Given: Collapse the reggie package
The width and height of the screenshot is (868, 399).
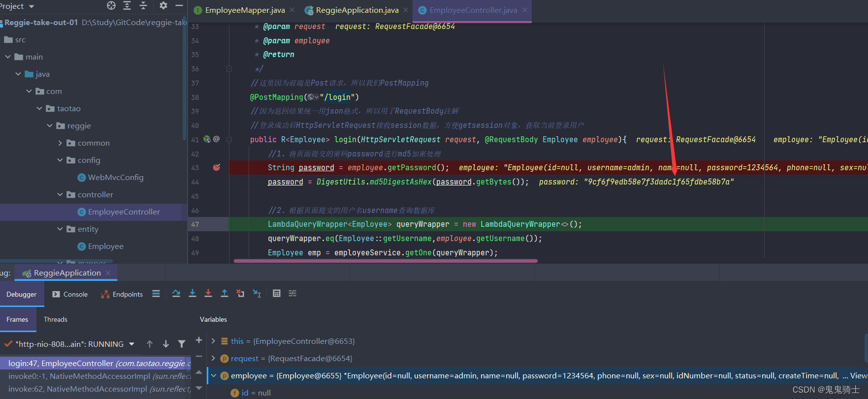Looking at the screenshot, I should point(50,126).
